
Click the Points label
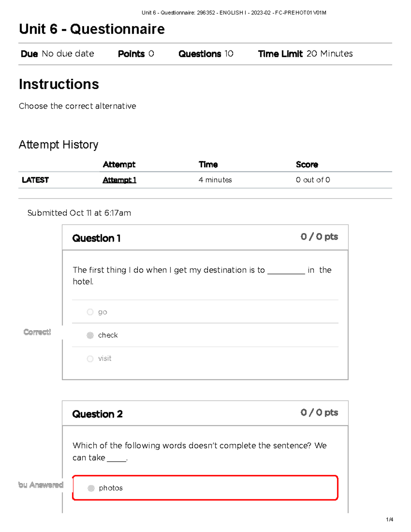tap(131, 54)
